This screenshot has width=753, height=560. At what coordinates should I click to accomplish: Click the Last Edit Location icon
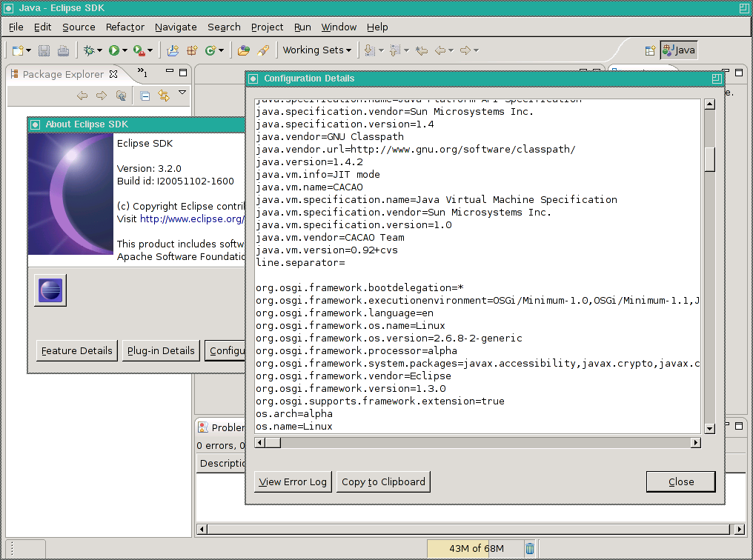tap(422, 50)
